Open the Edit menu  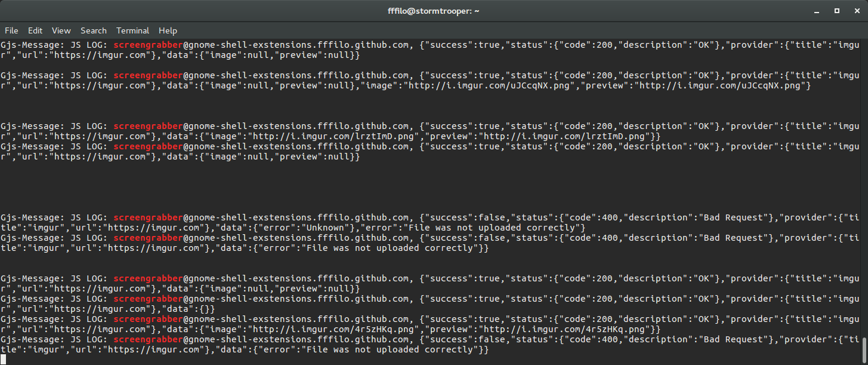tap(35, 30)
